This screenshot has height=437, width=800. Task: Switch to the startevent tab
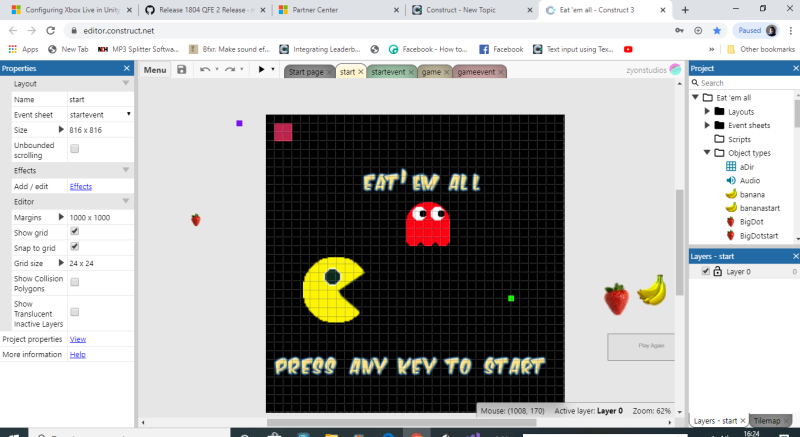click(388, 72)
